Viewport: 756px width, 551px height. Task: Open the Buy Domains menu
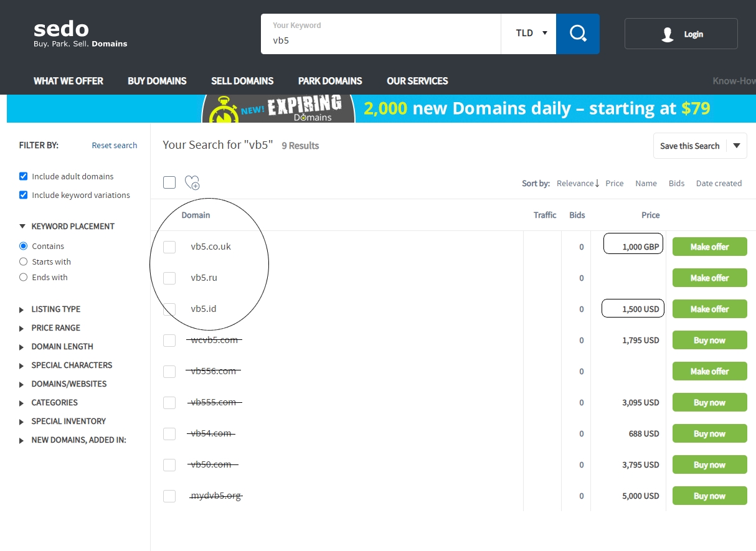pos(157,81)
